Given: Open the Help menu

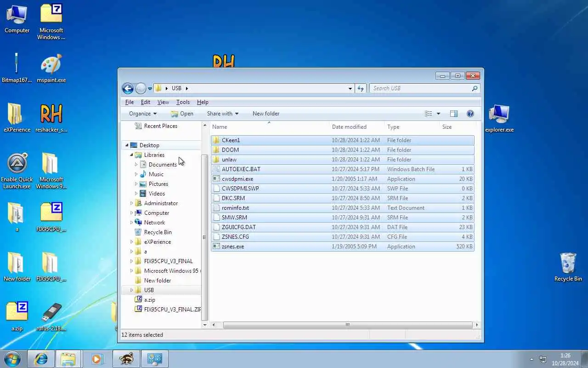Looking at the screenshot, I should pyautogui.click(x=203, y=102).
